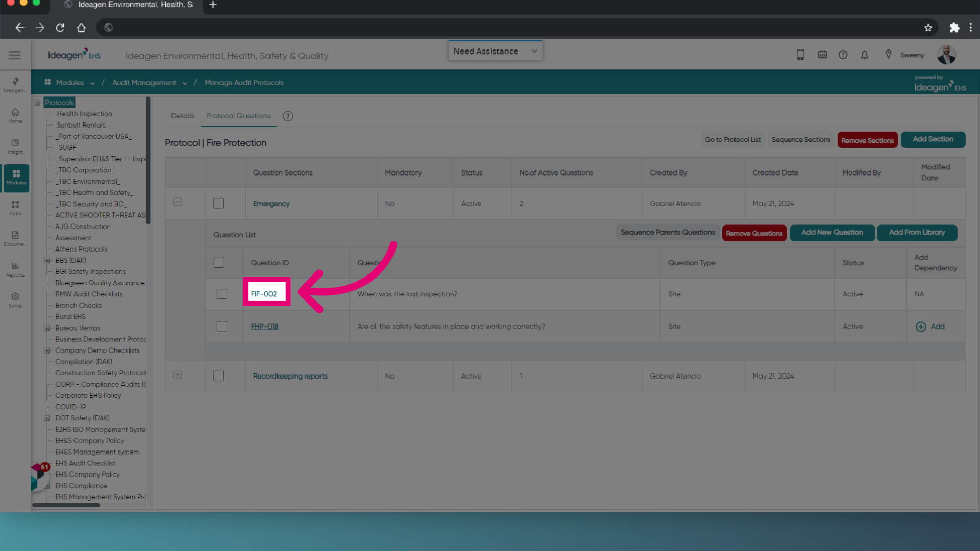Click the browser back arrow
980x551 pixels.
pos(19,28)
